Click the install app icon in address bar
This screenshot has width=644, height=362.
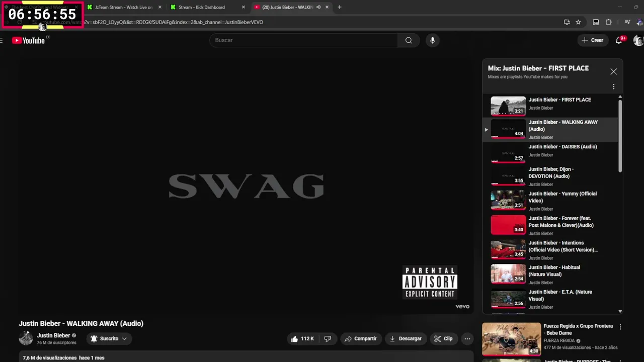pos(567,22)
